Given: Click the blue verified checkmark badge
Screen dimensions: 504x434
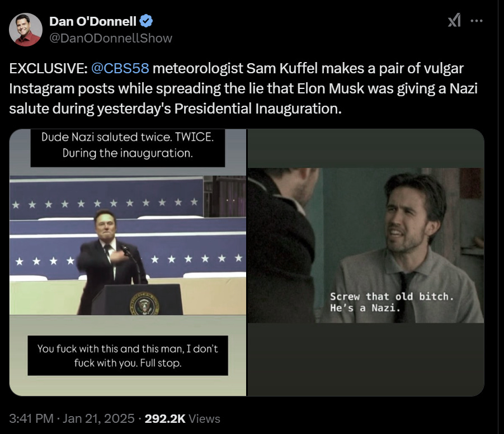Looking at the screenshot, I should [146, 21].
